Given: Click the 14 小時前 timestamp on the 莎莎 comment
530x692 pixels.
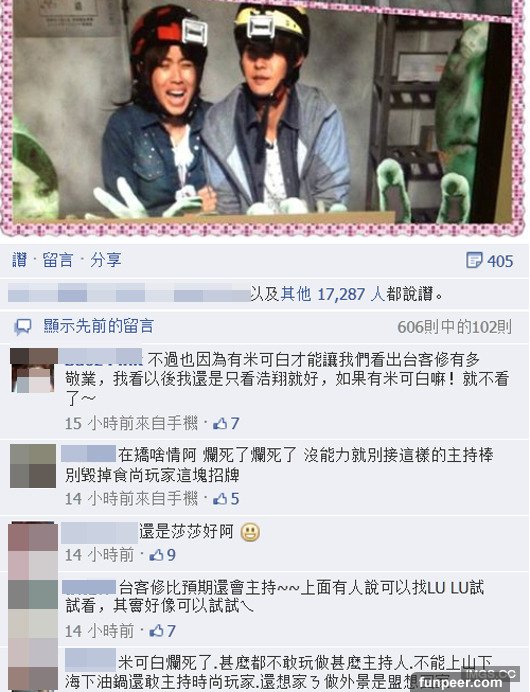Looking at the screenshot, I should click(x=99, y=555).
